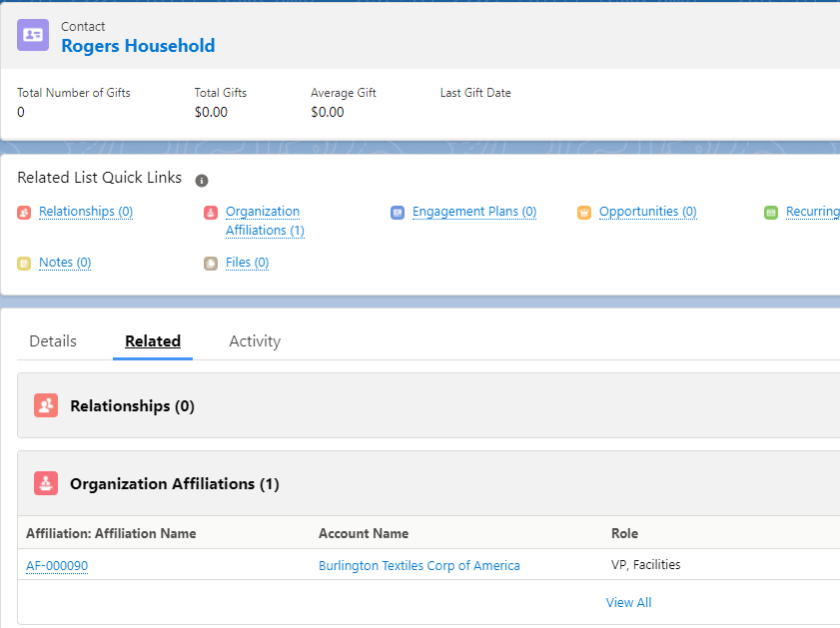840x628 pixels.
Task: Click the Related List Quick Links heading
Action: point(99,177)
